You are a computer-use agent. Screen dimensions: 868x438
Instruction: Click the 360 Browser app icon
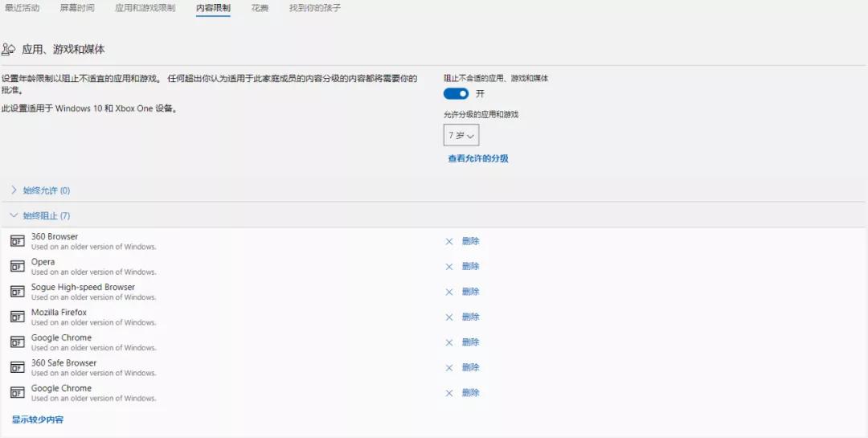tap(17, 241)
